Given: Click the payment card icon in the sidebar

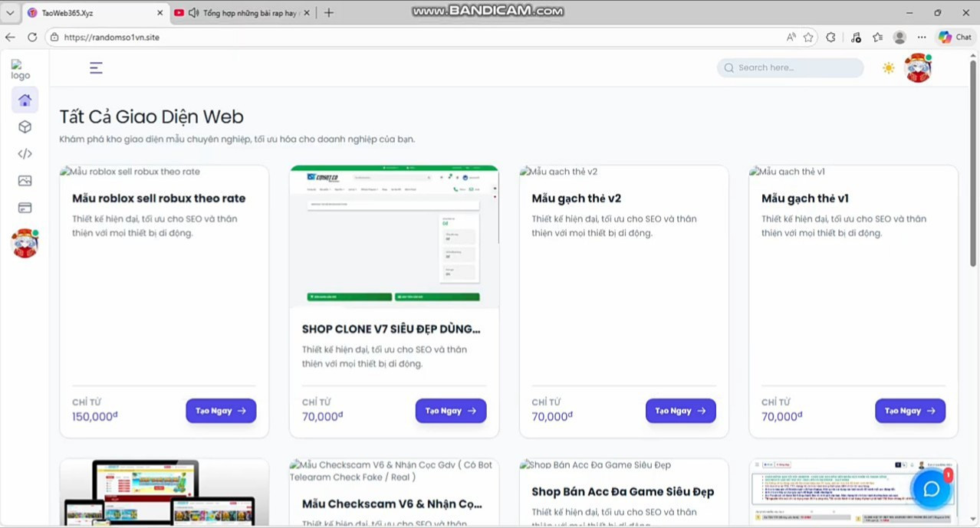Looking at the screenshot, I should [x=25, y=207].
